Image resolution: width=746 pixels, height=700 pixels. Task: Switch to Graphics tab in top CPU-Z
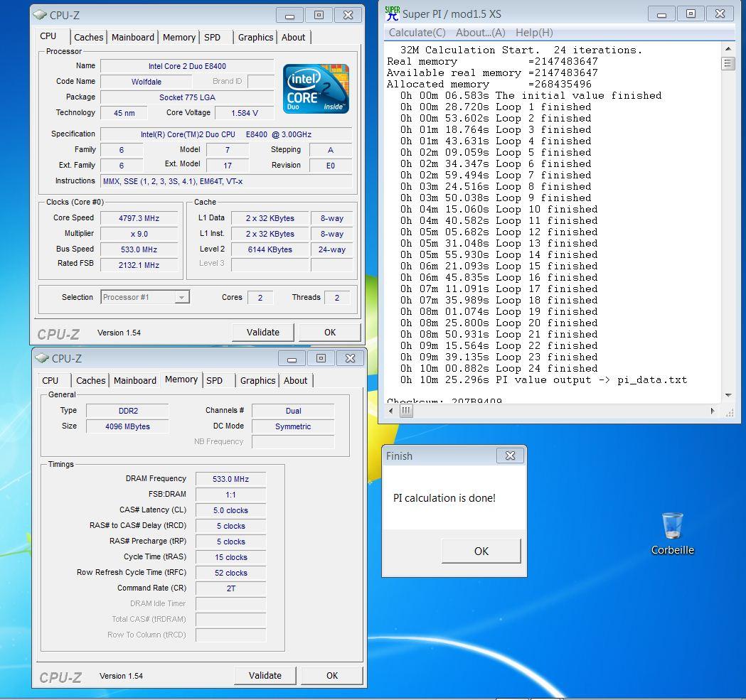coord(255,37)
